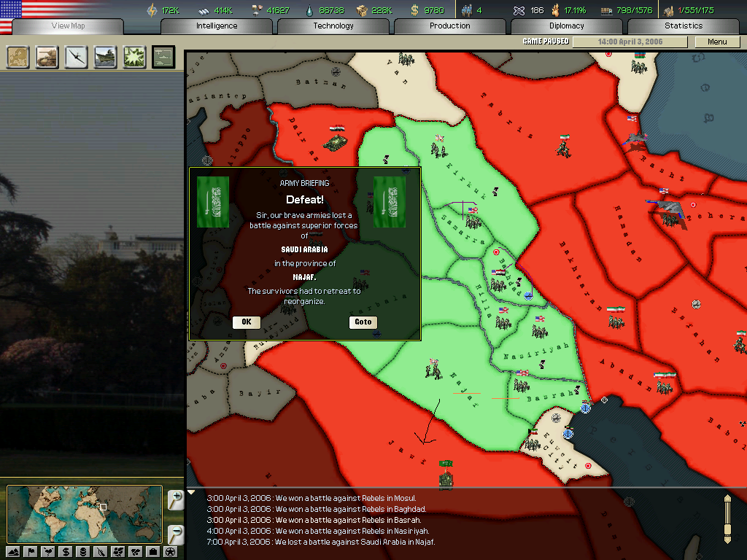This screenshot has height=560, width=747.
Task: Open the land units tank list
Action: [x=47, y=57]
